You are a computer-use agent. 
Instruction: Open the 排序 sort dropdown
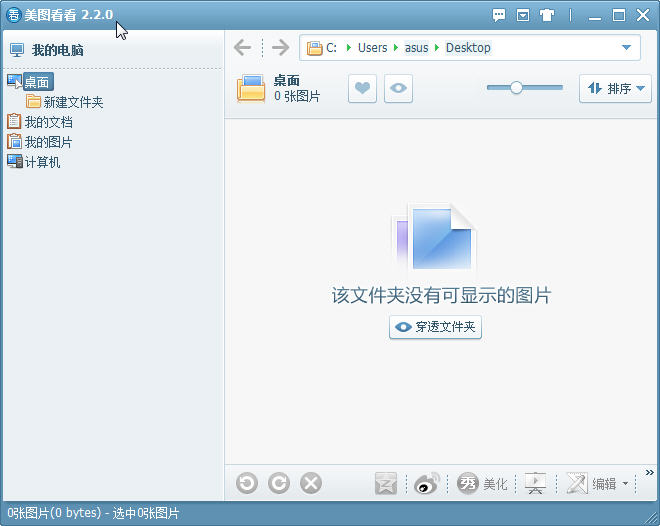pyautogui.click(x=615, y=88)
